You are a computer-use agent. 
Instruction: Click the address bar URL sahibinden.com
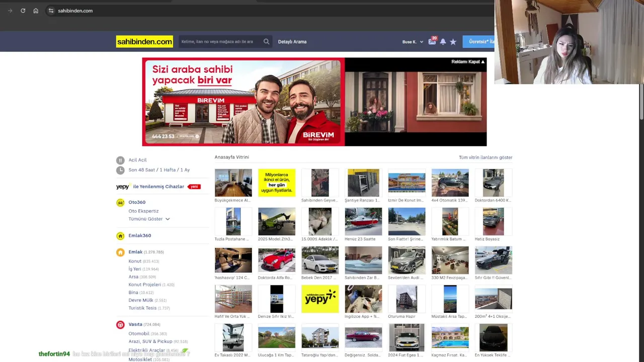click(x=75, y=11)
